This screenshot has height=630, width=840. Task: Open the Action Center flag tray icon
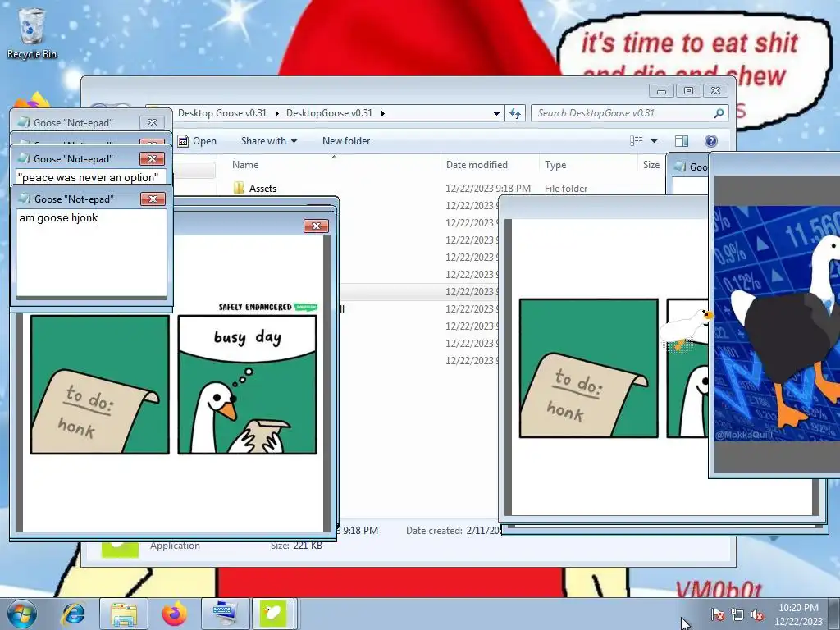pos(717,614)
